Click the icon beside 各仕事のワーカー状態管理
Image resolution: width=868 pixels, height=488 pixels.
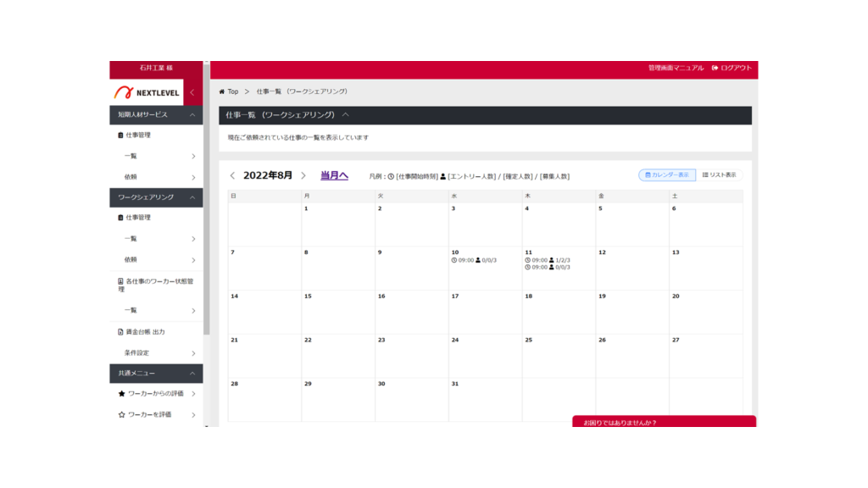[x=120, y=281]
